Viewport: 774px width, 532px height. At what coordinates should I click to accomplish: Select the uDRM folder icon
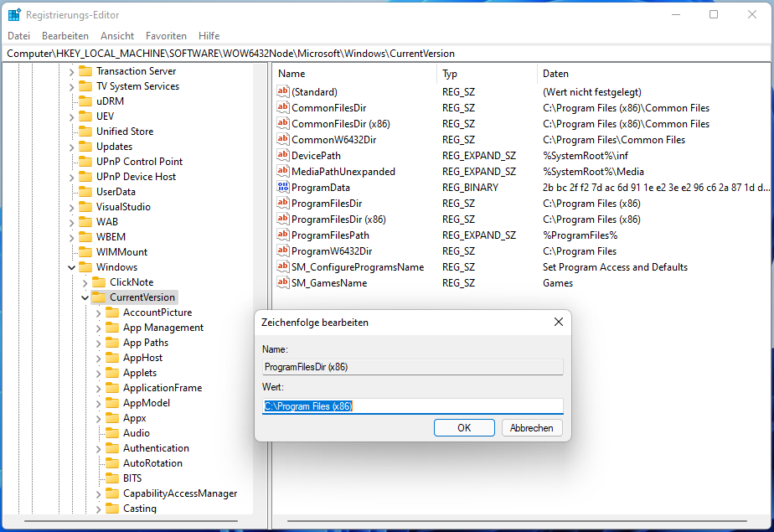(x=85, y=101)
